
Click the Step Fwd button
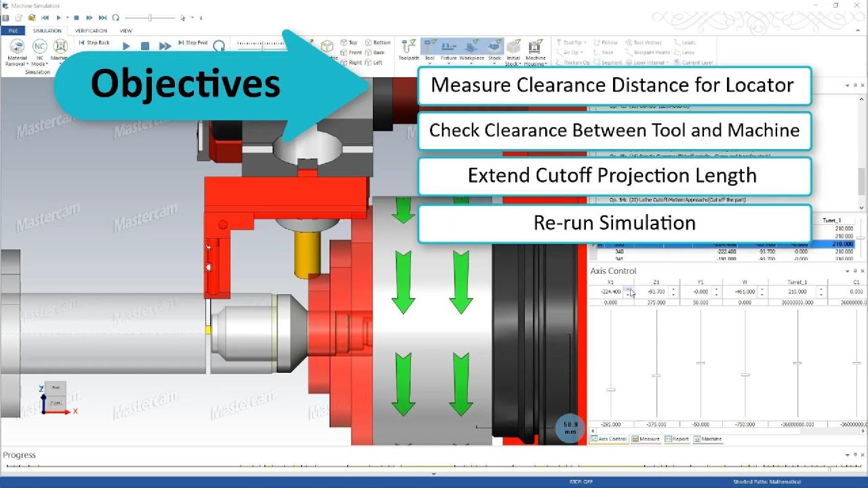point(193,43)
